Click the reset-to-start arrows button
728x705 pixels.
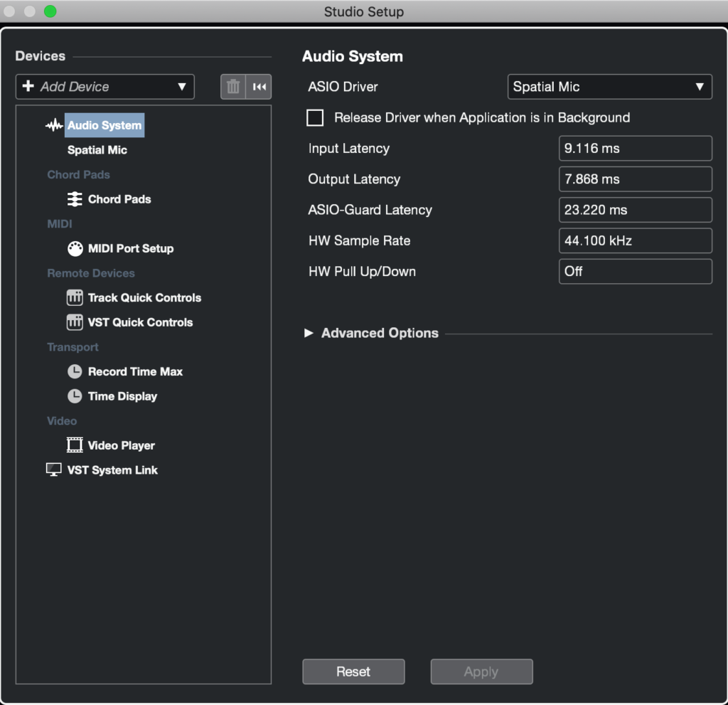coord(259,87)
